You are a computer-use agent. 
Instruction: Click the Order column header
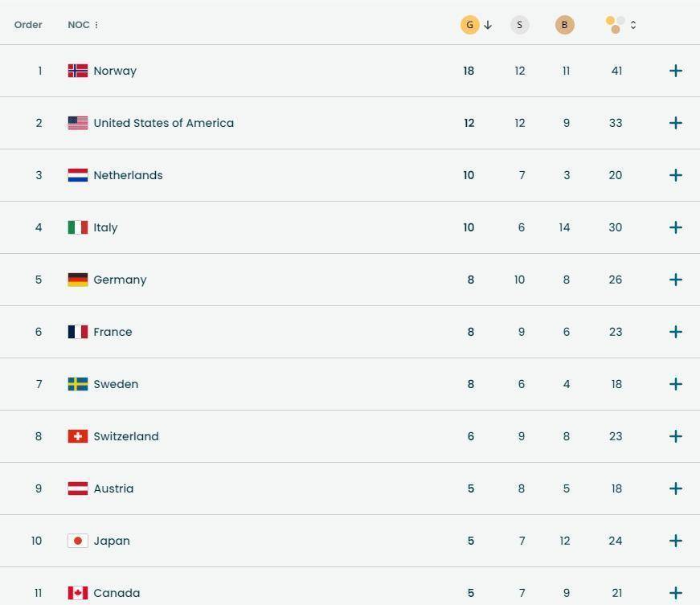click(28, 25)
